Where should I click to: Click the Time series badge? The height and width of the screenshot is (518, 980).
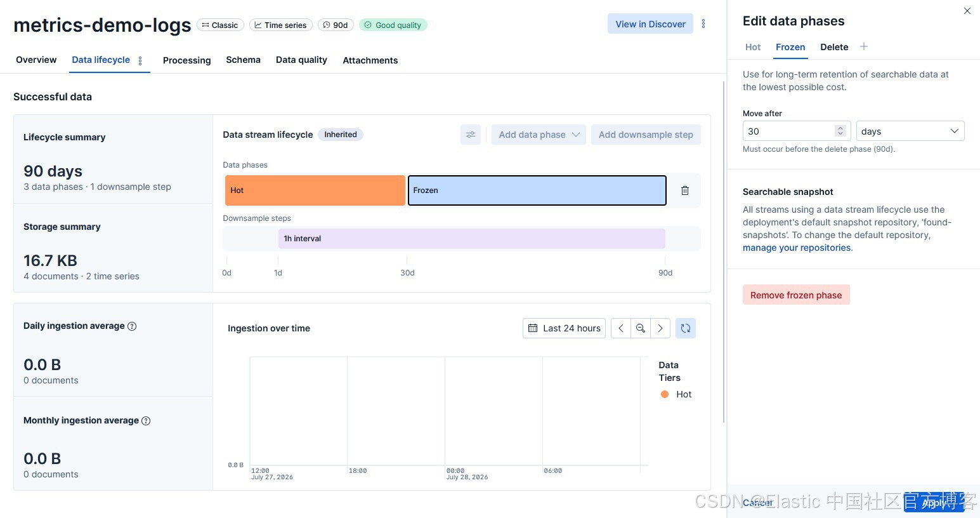coord(281,25)
